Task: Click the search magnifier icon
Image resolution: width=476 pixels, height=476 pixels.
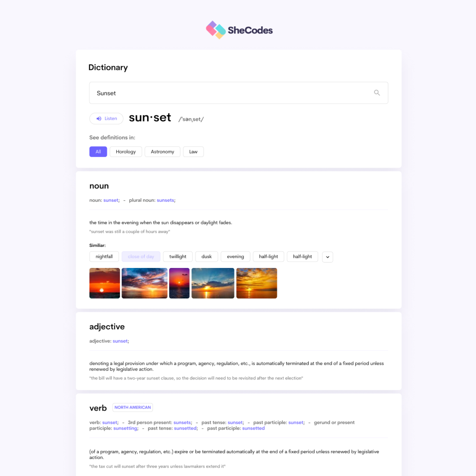Action: click(x=377, y=92)
